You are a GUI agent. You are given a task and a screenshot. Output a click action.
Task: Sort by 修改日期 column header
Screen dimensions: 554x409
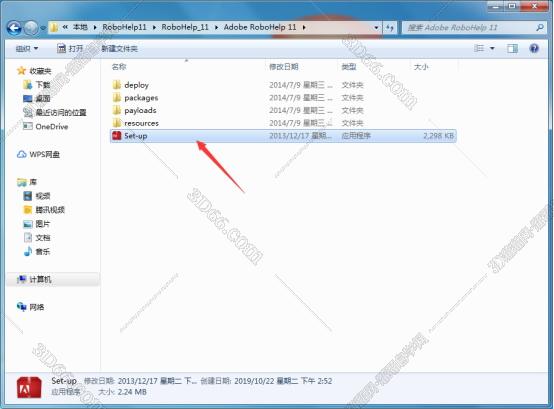pos(283,66)
